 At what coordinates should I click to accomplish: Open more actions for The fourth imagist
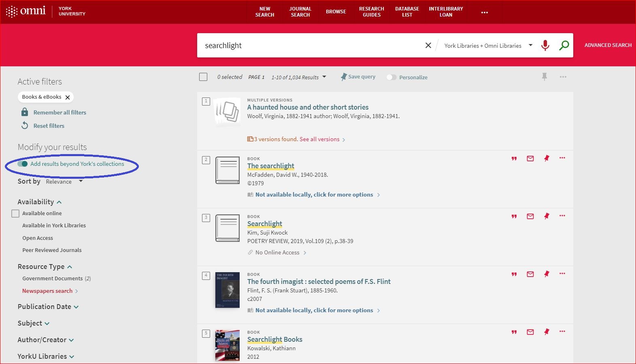click(x=562, y=273)
